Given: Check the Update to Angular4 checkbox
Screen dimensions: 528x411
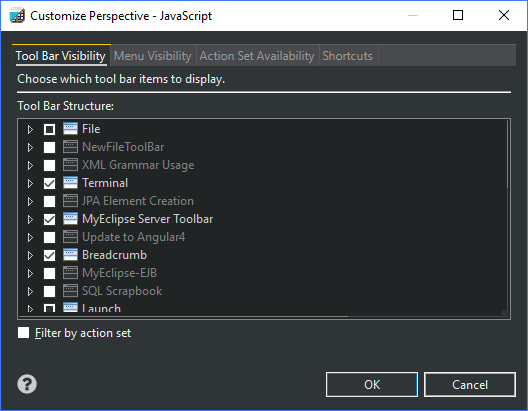Looking at the screenshot, I should click(50, 237).
